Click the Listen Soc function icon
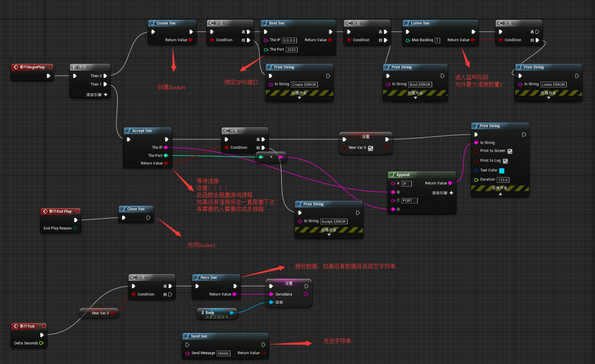595x364 pixels. tap(408, 23)
